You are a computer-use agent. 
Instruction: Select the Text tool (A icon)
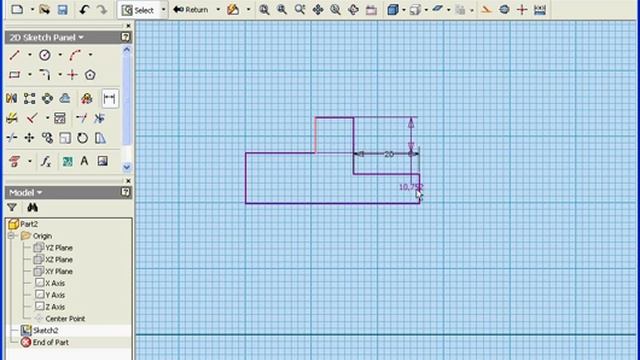(x=84, y=161)
